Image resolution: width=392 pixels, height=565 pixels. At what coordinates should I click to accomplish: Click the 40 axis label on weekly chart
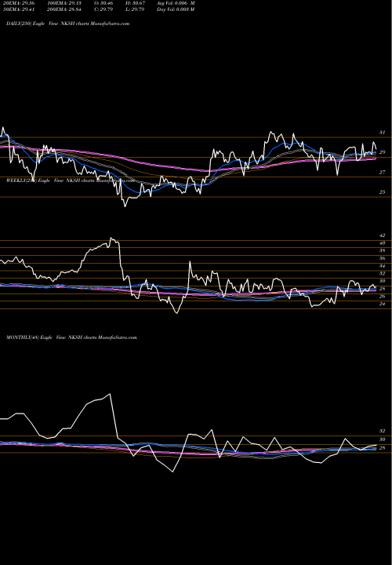coord(383,242)
